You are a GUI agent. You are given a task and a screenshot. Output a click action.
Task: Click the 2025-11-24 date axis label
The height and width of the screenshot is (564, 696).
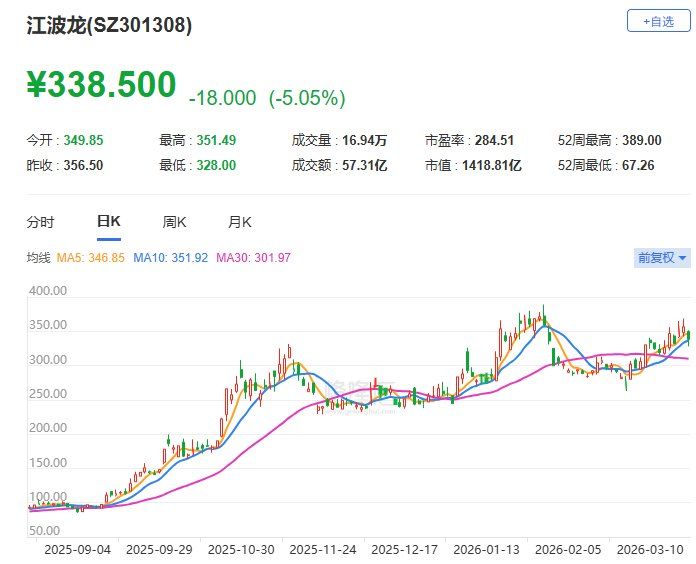point(323,550)
